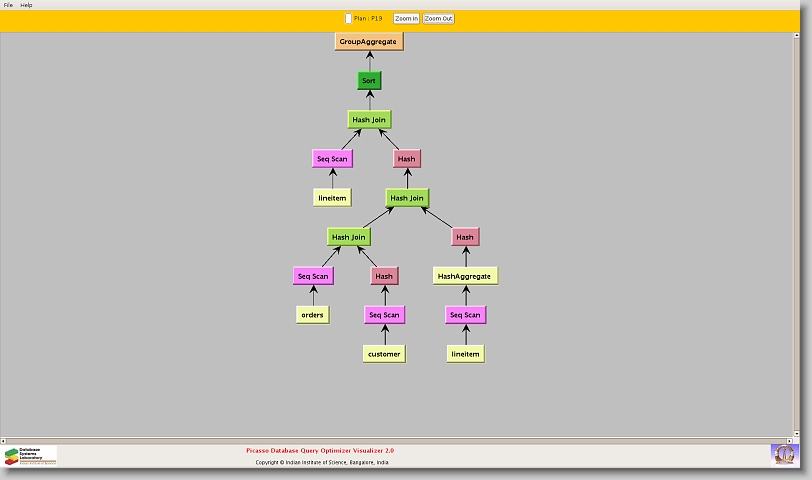Viewport: 812px width, 480px height.
Task: Click the Database Systems Laboratory logo
Action: [x=30, y=456]
